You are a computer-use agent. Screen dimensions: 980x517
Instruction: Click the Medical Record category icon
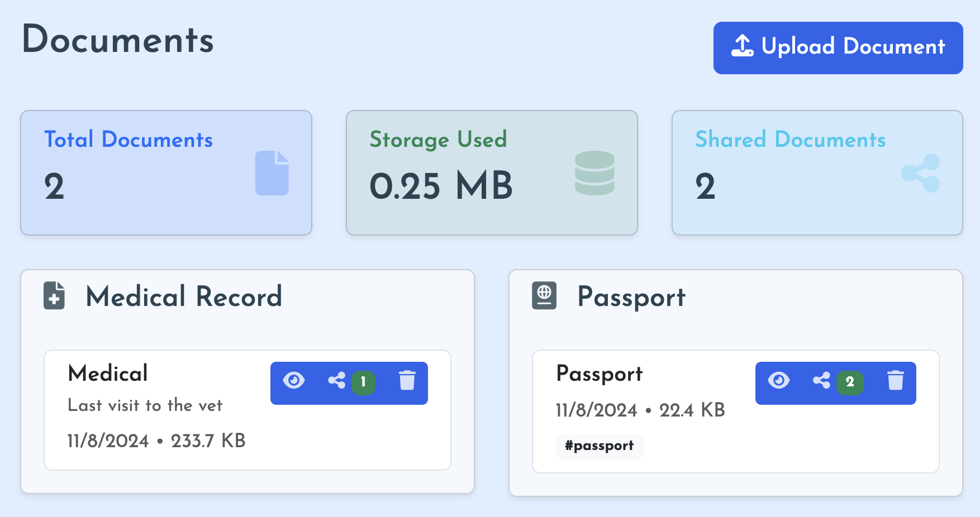[54, 296]
